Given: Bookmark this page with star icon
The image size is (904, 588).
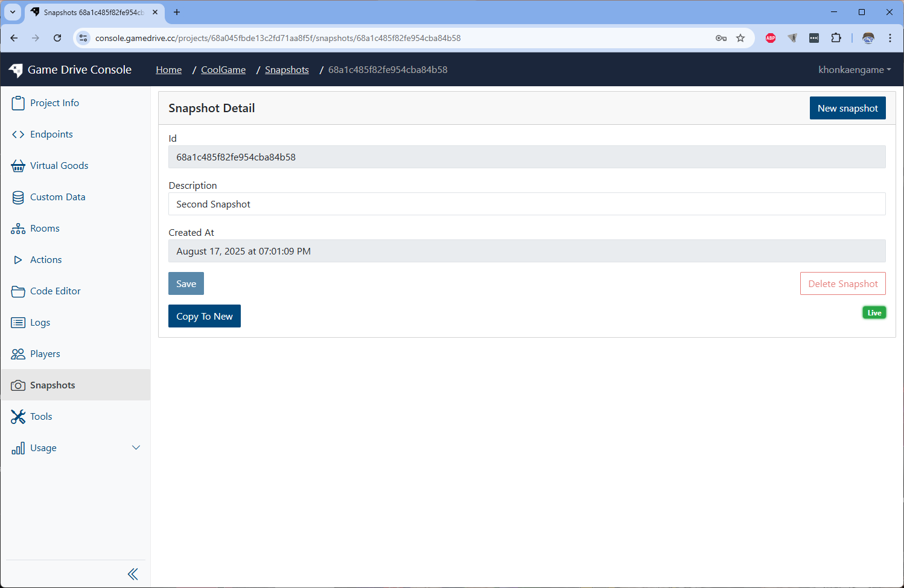Looking at the screenshot, I should click(740, 38).
